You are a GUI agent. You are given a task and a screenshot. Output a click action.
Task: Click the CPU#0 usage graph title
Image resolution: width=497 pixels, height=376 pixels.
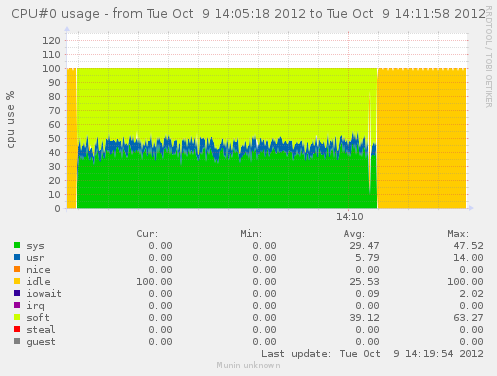[x=248, y=14]
